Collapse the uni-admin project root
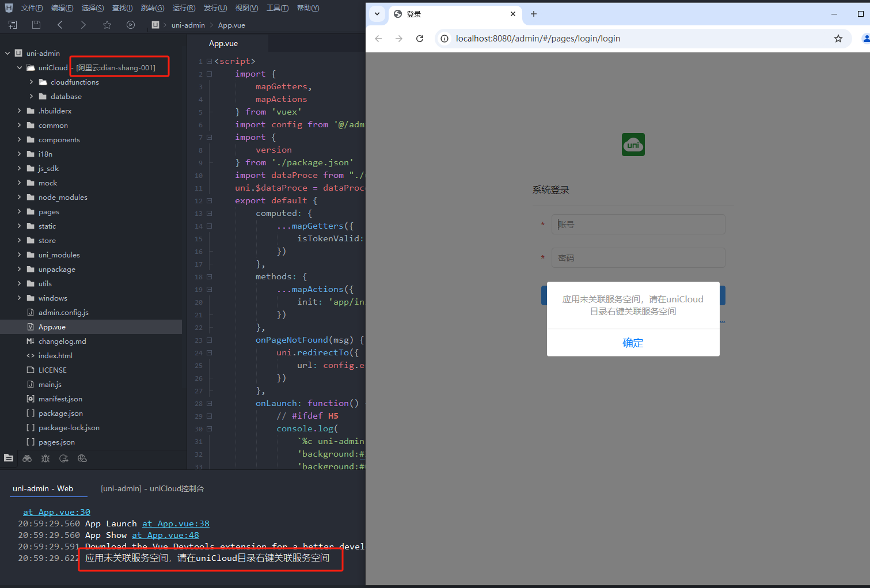 7,53
